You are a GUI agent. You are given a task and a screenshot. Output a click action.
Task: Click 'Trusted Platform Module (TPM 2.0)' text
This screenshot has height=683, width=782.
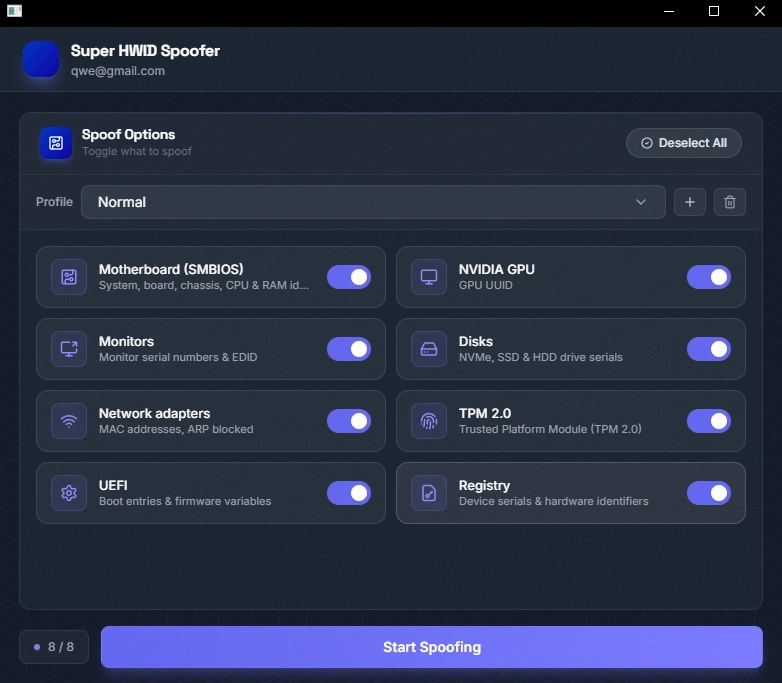(x=550, y=429)
